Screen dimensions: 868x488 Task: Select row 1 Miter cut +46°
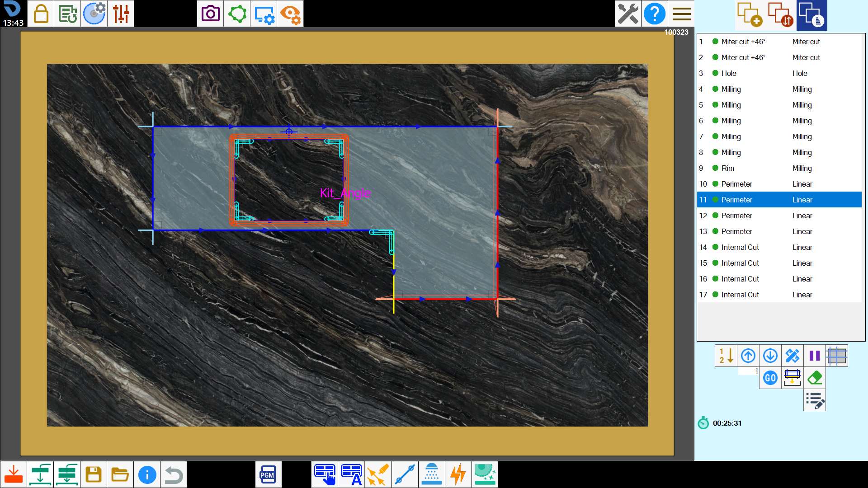(779, 42)
